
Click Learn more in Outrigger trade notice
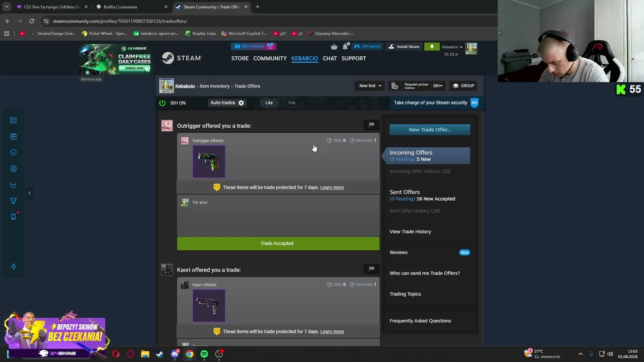coord(332,188)
